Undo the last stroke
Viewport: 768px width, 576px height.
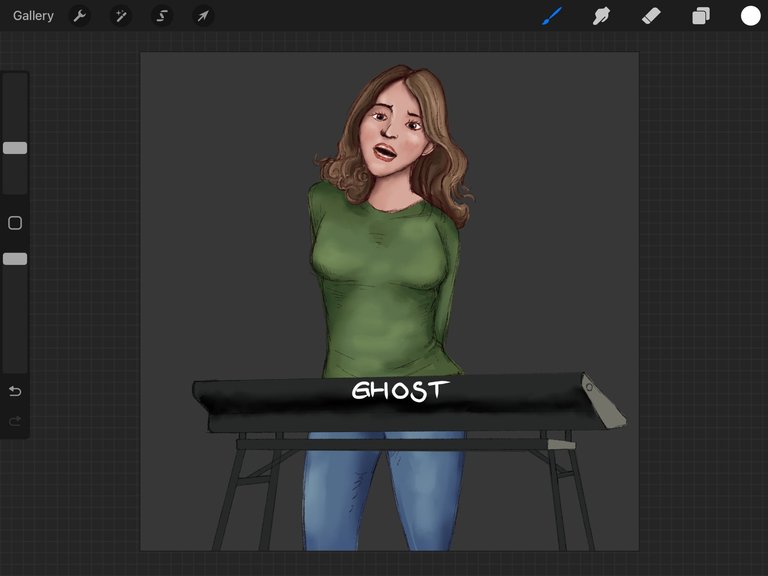[x=15, y=391]
